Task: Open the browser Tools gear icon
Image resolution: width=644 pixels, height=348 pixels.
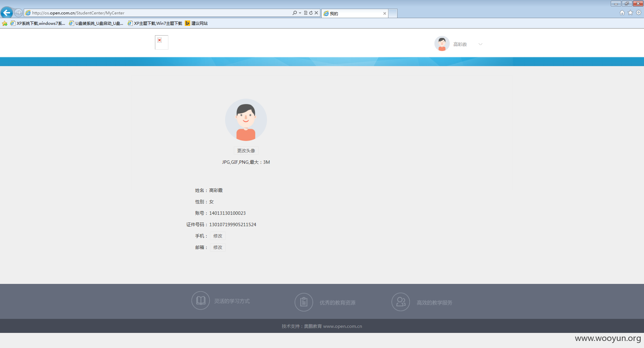Action: pyautogui.click(x=639, y=13)
